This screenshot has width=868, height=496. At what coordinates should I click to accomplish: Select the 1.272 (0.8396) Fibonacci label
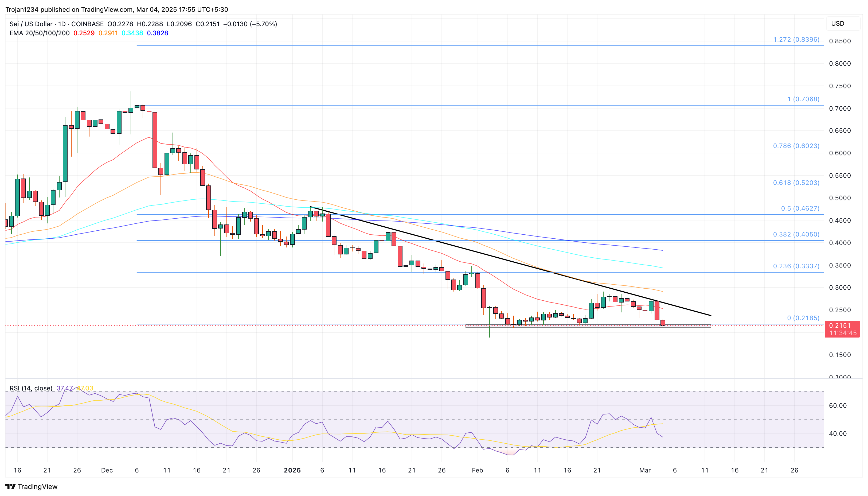[x=796, y=40]
